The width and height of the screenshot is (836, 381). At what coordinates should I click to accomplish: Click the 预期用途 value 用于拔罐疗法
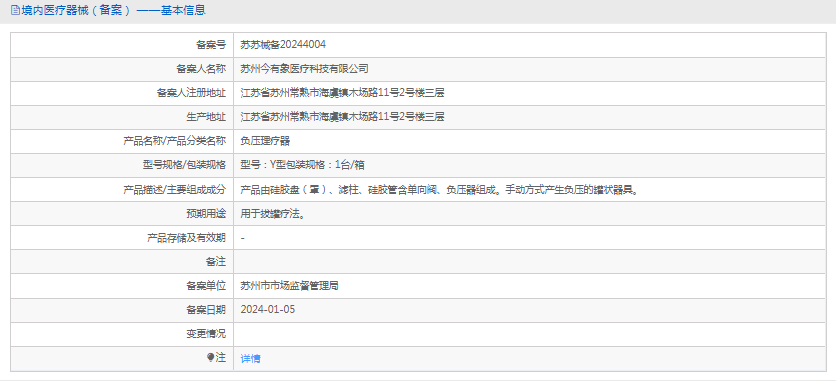[273, 214]
